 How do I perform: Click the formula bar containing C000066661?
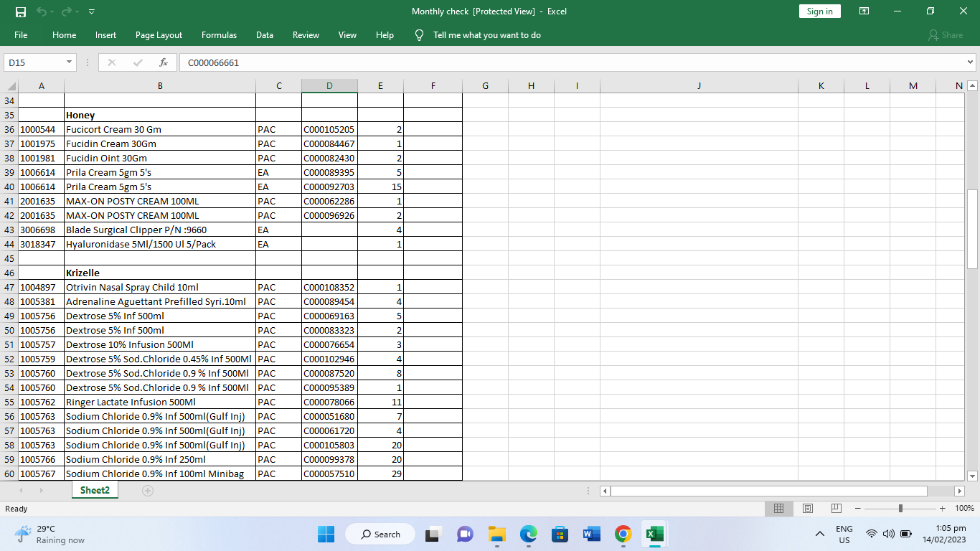tap(573, 62)
